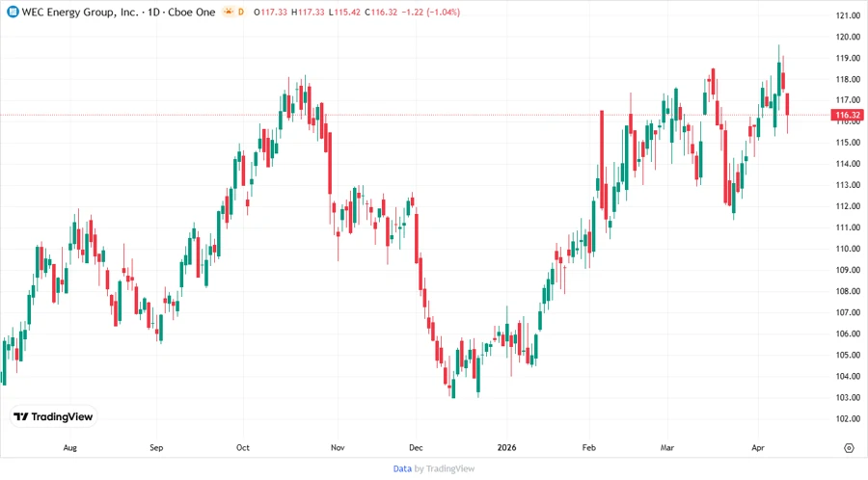This screenshot has width=868, height=480.
Task: Click the TradingView logo badge
Action: [x=54, y=416]
